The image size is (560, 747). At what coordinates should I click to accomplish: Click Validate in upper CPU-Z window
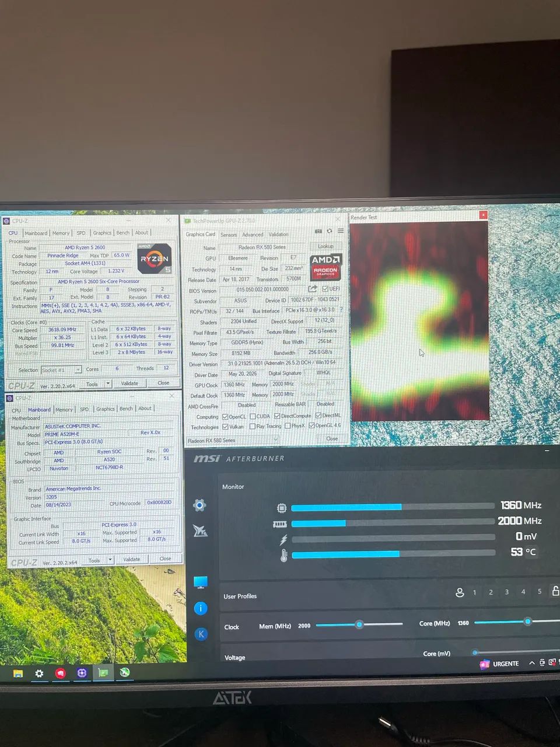pos(129,383)
